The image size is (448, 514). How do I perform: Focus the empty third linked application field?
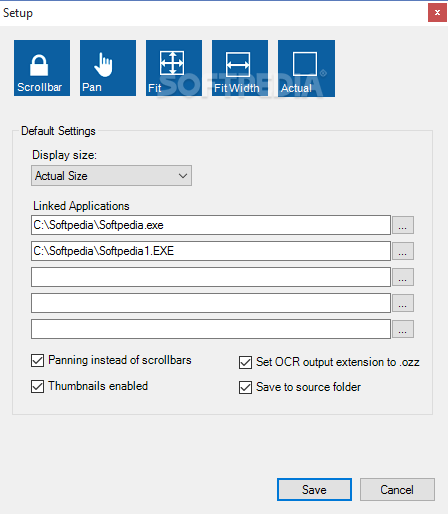(x=211, y=277)
